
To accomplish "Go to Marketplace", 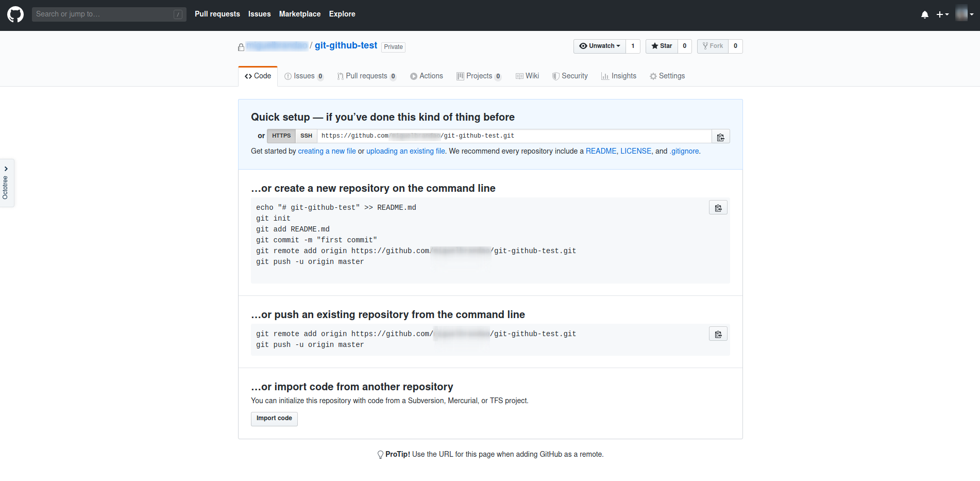I will click(x=300, y=14).
